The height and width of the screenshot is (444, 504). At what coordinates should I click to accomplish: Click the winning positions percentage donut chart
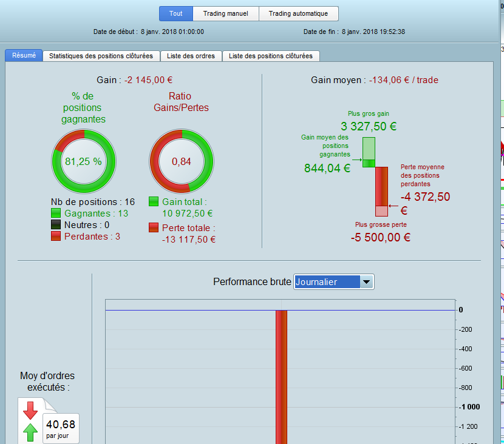tap(84, 161)
